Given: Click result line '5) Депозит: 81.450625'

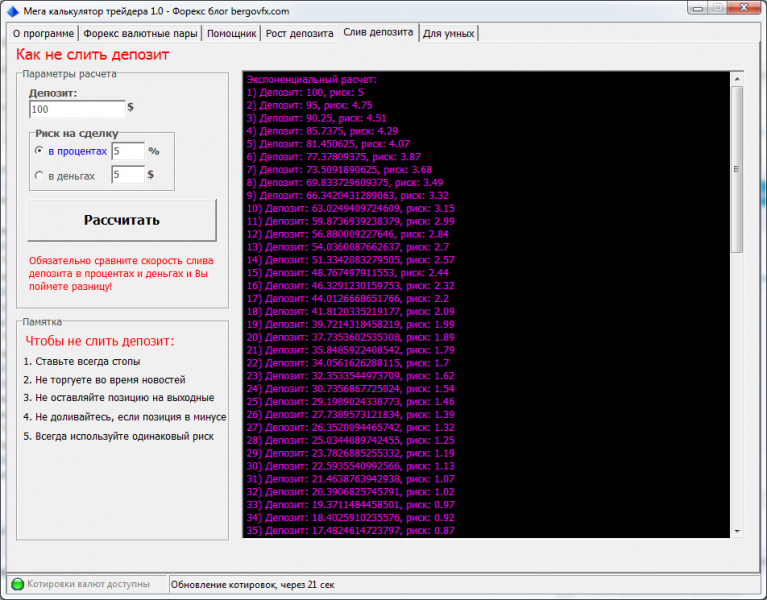Looking at the screenshot, I should click(328, 144).
